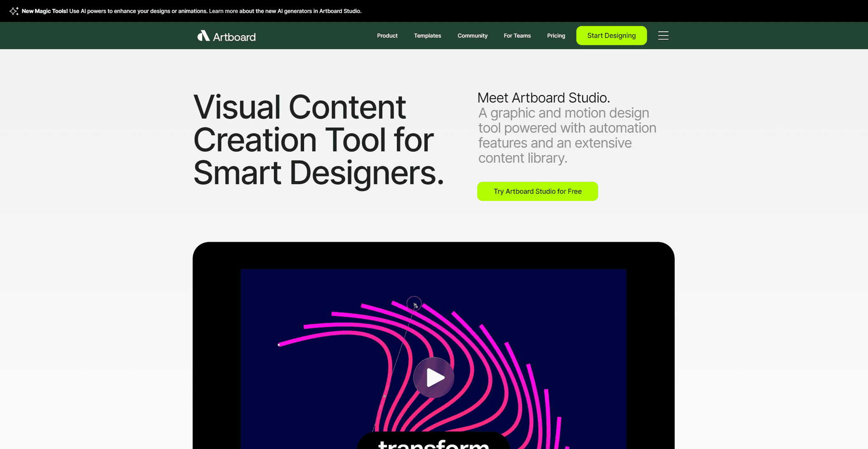
Task: Click the Start Designing button
Action: tap(612, 36)
